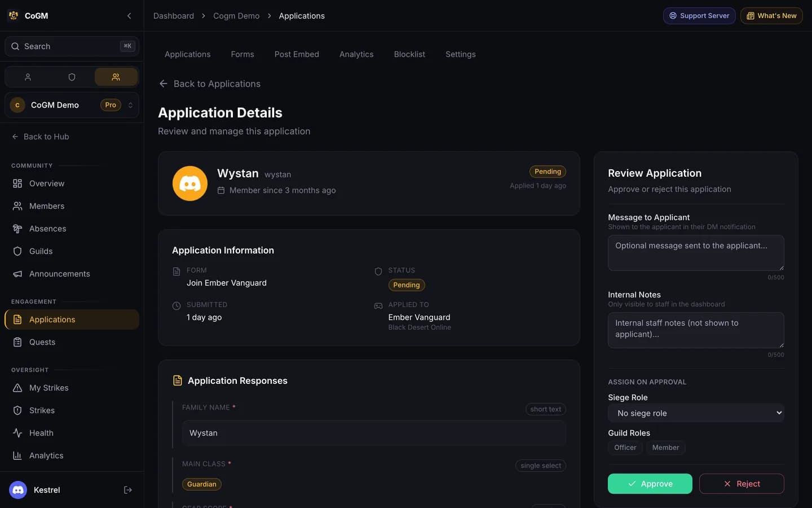
Task: Focus the Message to Applicant field
Action: tap(696, 253)
